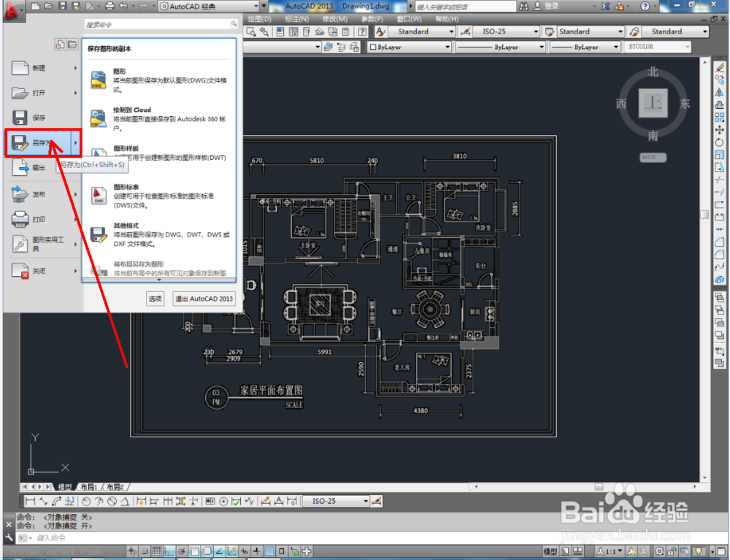Open the Table Style icon
The height and width of the screenshot is (560, 730).
pyautogui.click(x=550, y=31)
